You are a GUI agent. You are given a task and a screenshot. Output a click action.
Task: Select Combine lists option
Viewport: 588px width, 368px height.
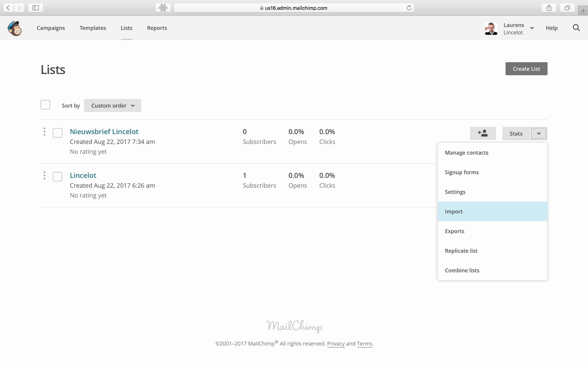(492, 270)
